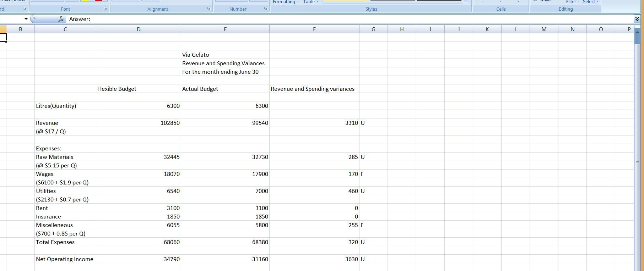Open the Clipboard pane launcher

point(25,8)
